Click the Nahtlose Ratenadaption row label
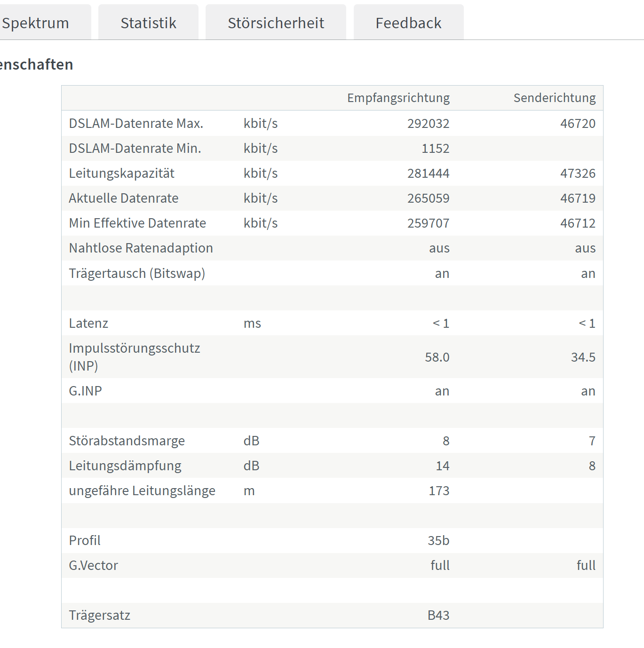 pos(141,248)
